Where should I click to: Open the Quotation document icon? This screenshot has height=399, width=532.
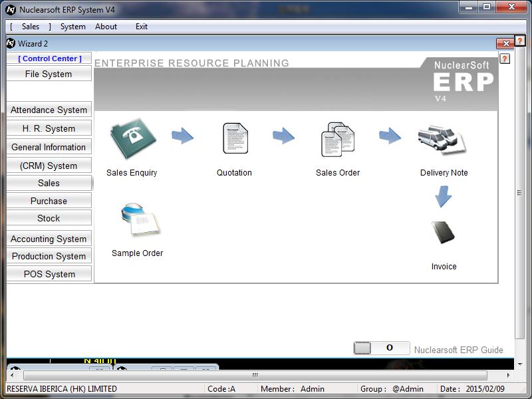tap(235, 138)
